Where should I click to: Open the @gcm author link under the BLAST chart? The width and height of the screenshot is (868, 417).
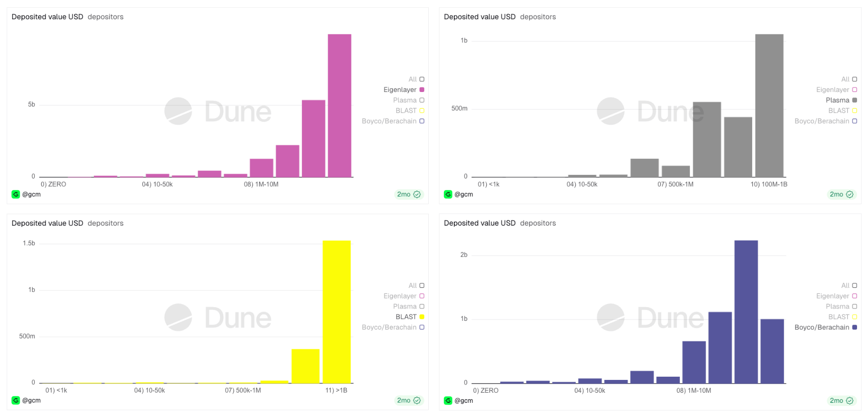(x=31, y=400)
